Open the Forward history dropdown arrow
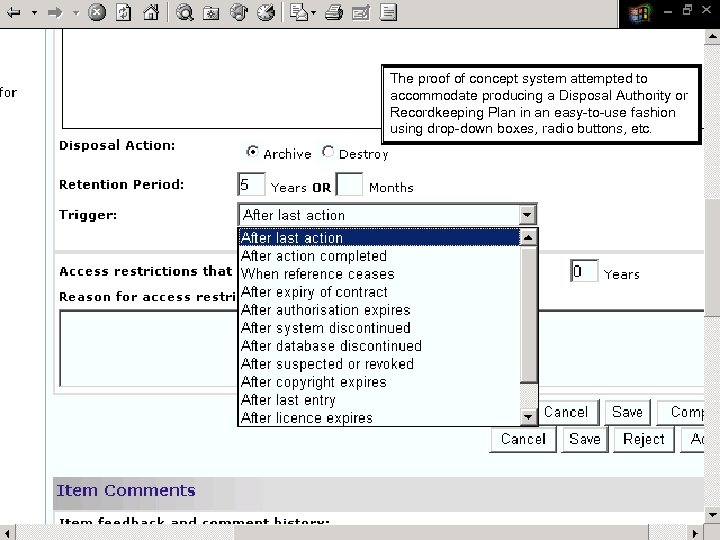 click(x=76, y=13)
